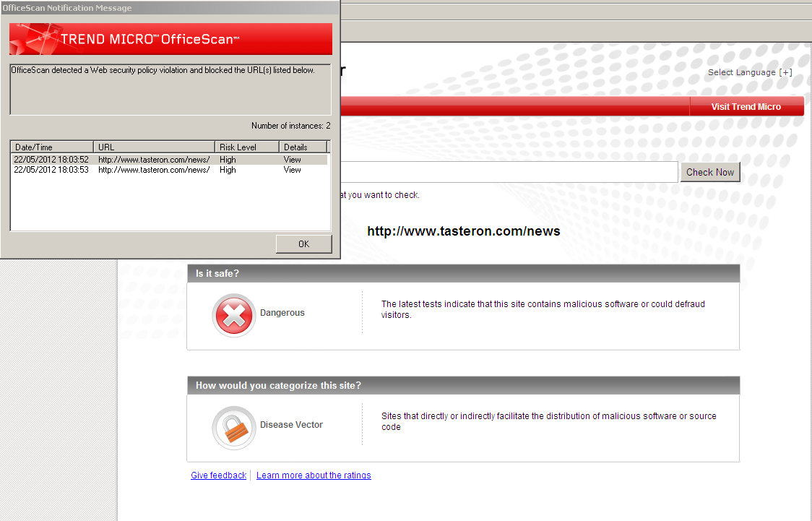Click OK in the OfficeScan notification

pos(303,244)
